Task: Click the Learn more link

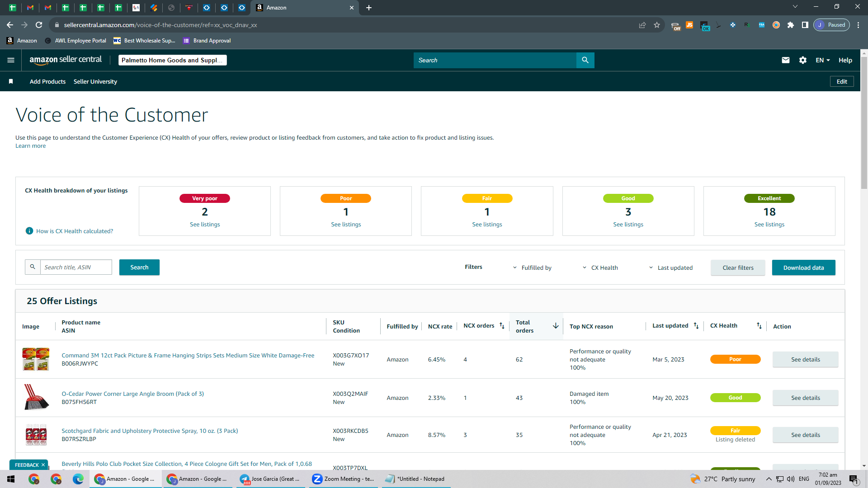Action: [x=30, y=146]
